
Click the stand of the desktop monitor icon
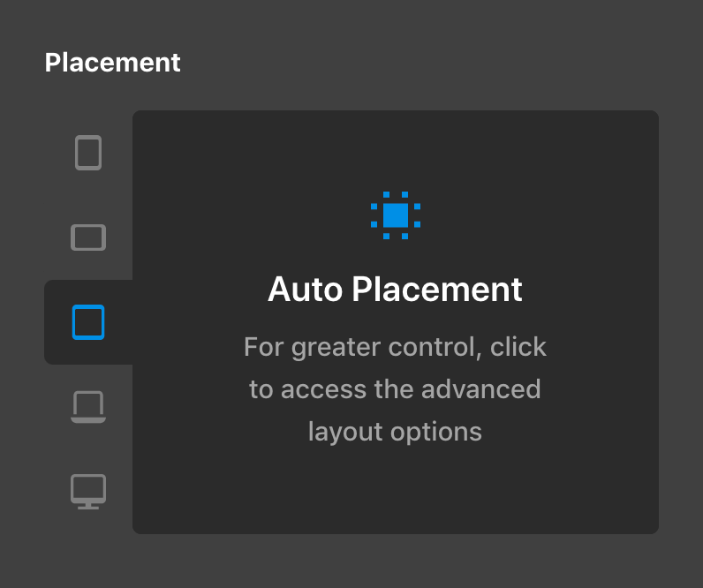[x=88, y=506]
